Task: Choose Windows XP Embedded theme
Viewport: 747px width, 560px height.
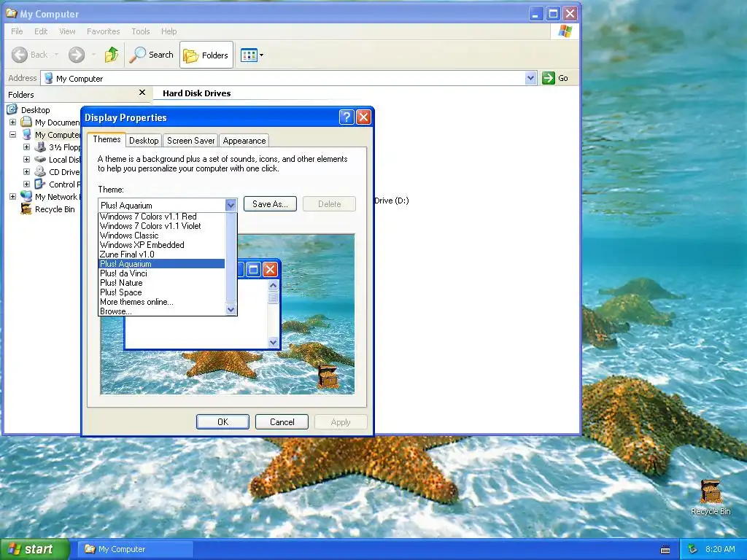Action: (161, 245)
